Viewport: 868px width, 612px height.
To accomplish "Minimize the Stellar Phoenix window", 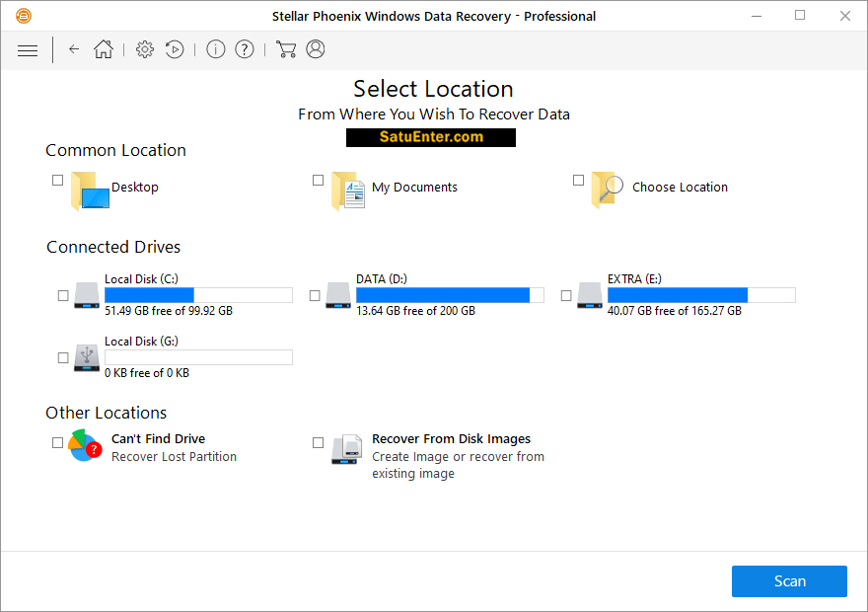I will (757, 16).
